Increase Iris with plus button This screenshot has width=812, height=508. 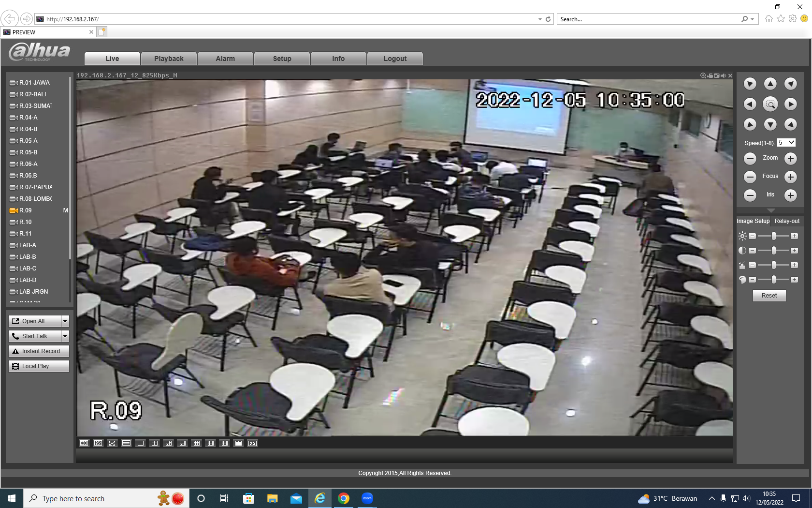click(791, 195)
